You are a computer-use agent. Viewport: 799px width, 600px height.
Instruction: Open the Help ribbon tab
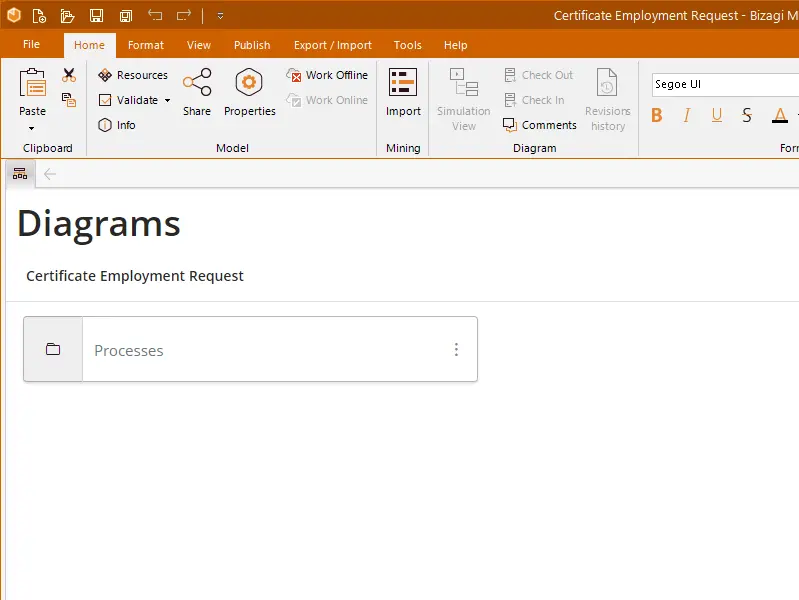pyautogui.click(x=456, y=45)
